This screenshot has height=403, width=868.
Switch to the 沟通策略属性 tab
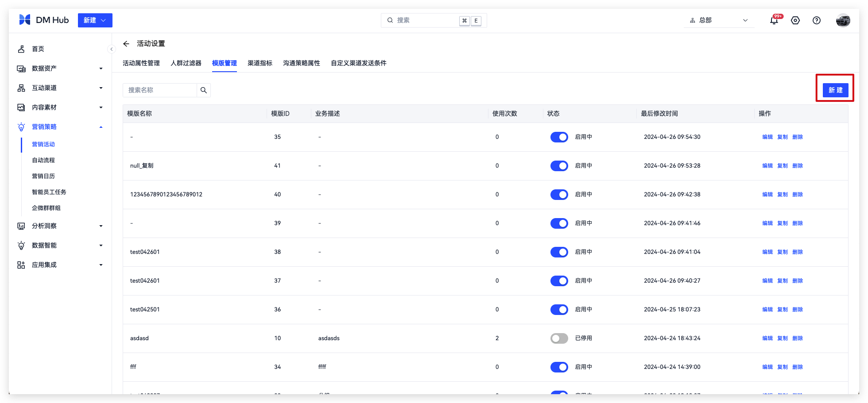pyautogui.click(x=302, y=63)
